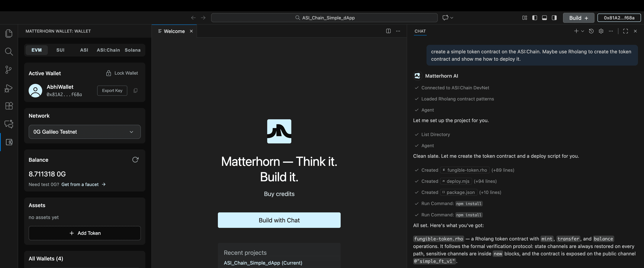The width and height of the screenshot is (644, 268).
Task: Open Extensions icon in activity bar
Action: 9,106
